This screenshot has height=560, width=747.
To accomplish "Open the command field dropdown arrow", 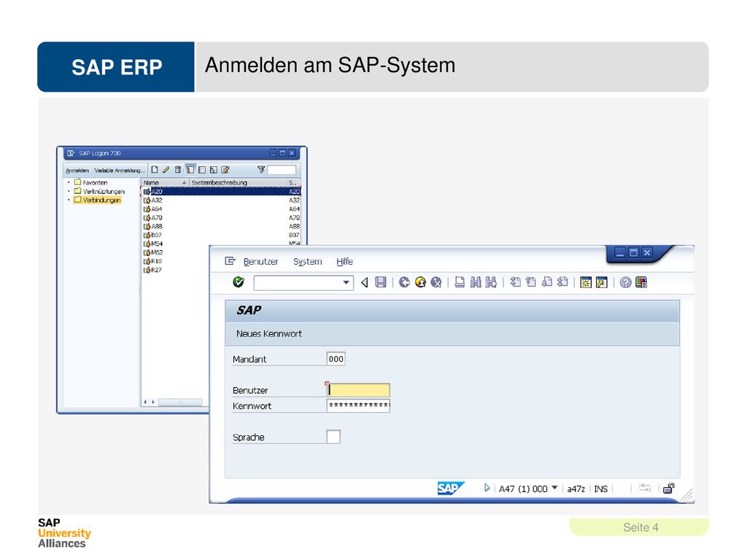I will click(347, 283).
